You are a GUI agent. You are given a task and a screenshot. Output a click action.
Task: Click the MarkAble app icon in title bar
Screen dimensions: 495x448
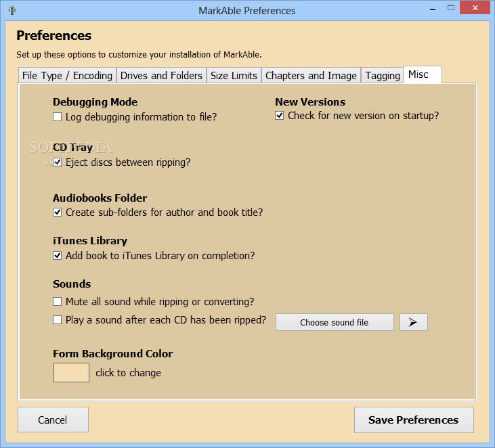tap(12, 10)
